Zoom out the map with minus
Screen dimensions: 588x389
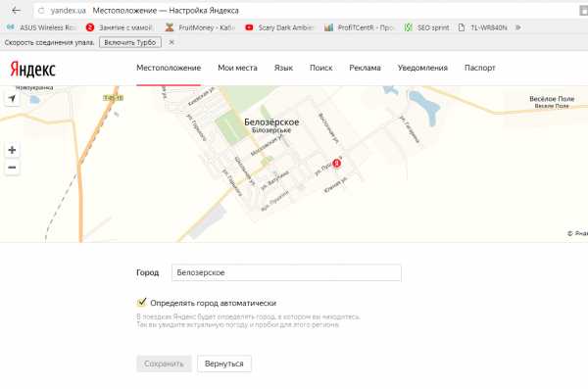click(12, 168)
